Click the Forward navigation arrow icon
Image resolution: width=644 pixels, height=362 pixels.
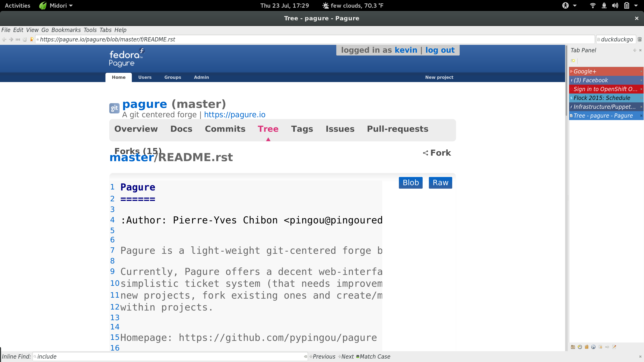coord(11,39)
